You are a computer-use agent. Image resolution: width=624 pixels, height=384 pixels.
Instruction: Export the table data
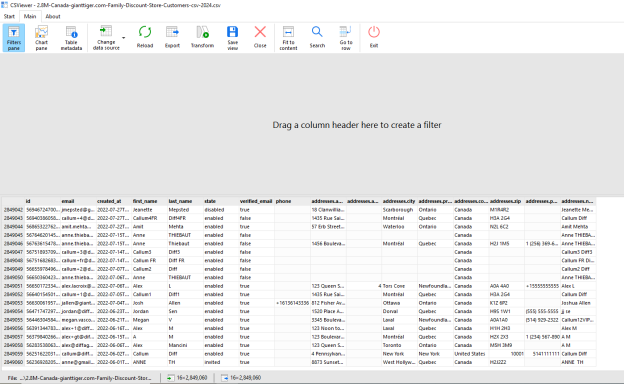click(172, 38)
